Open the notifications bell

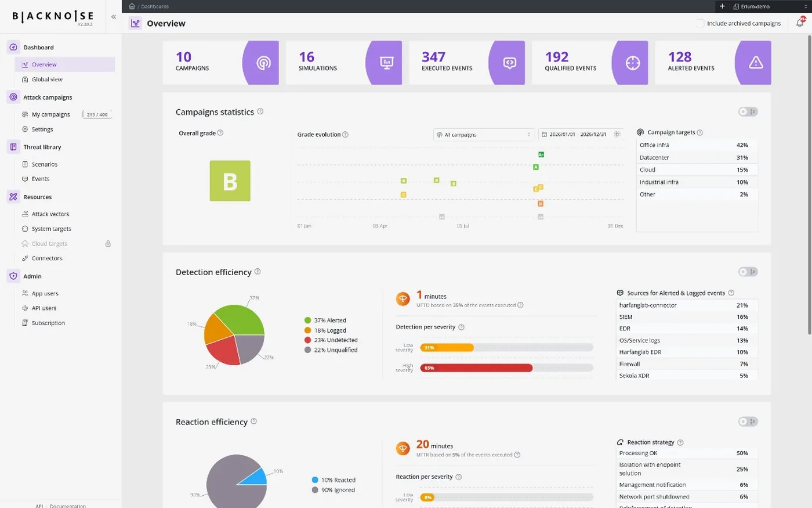[800, 23]
